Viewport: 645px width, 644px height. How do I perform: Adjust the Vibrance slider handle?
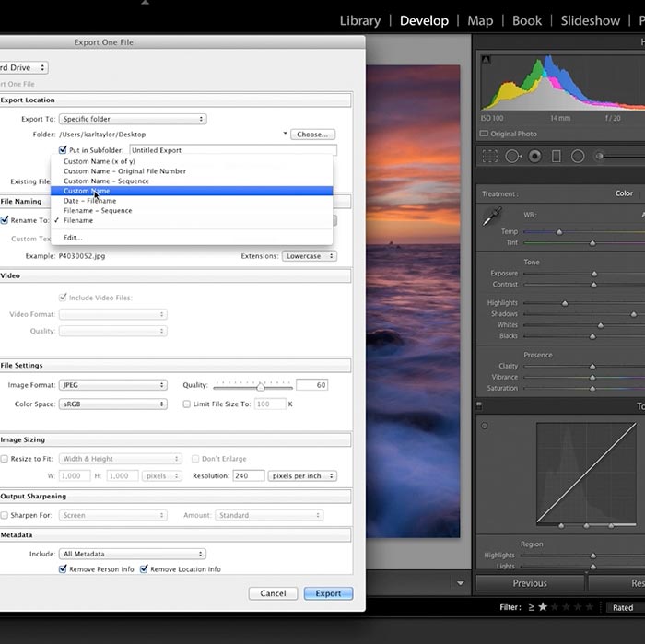592,378
